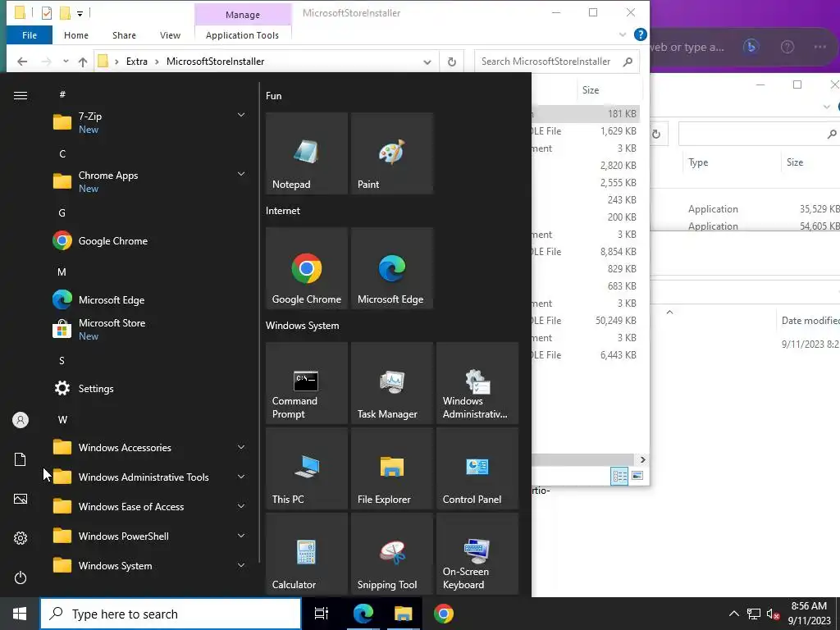Screen dimensions: 840x630
Task: Expand Windows Accessories folder
Action: pos(241,447)
